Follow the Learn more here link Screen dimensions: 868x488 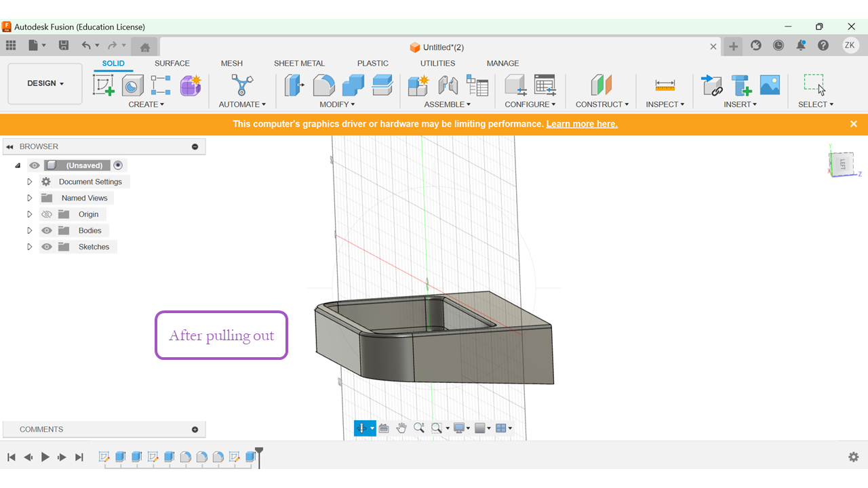(582, 124)
